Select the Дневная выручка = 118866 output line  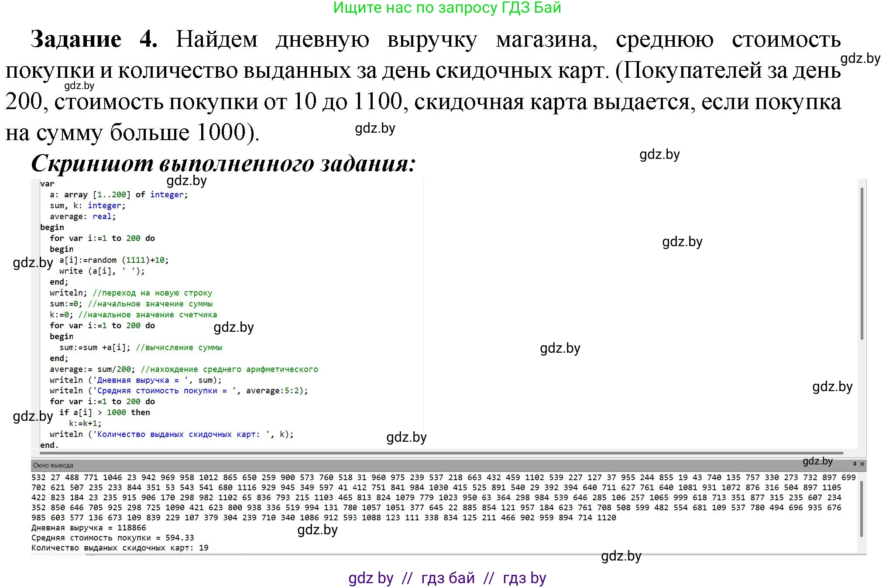88,528
